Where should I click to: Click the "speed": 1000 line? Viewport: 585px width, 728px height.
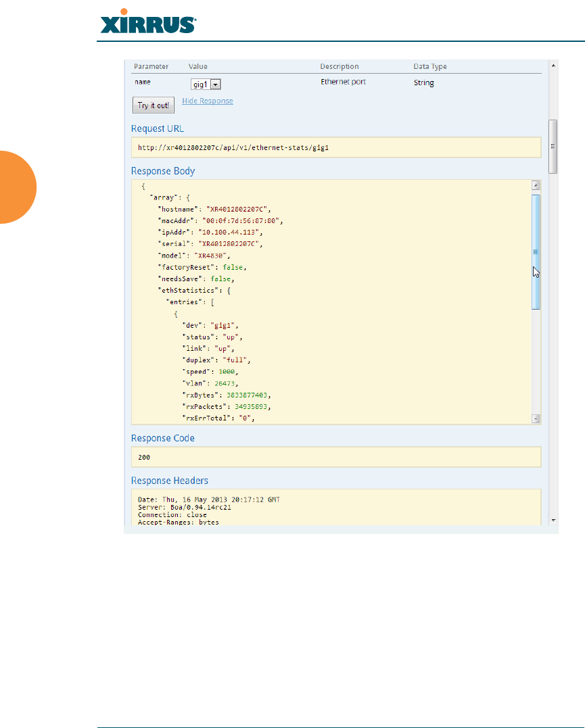pos(210,371)
